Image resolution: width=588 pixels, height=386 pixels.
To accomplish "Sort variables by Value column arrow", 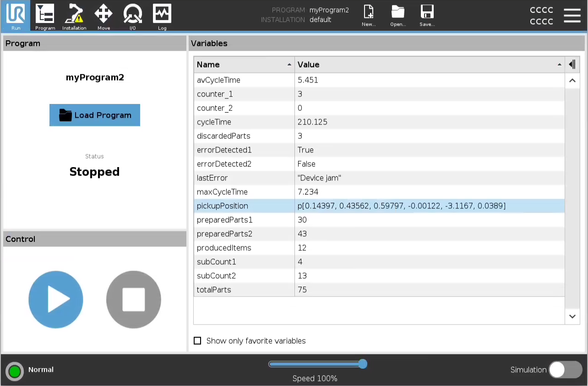I will tap(559, 65).
